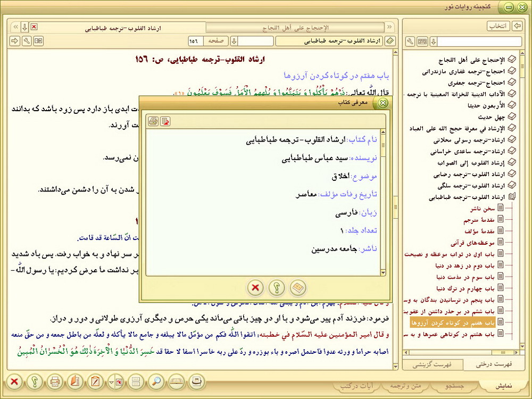Image resolution: width=532 pixels, height=399 pixels.
Task: Switch to the الإحتجاج على أهل اللجاج document tab
Action: pos(295,28)
